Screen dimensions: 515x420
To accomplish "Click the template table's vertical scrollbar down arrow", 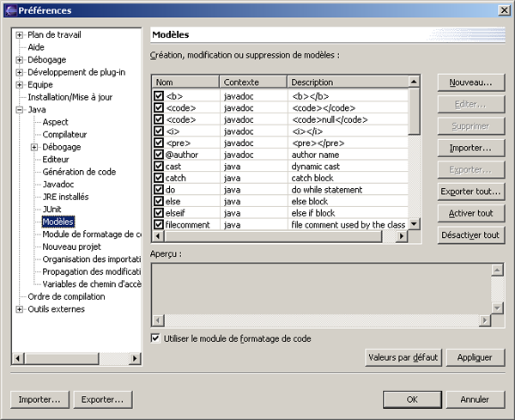I will (x=414, y=223).
